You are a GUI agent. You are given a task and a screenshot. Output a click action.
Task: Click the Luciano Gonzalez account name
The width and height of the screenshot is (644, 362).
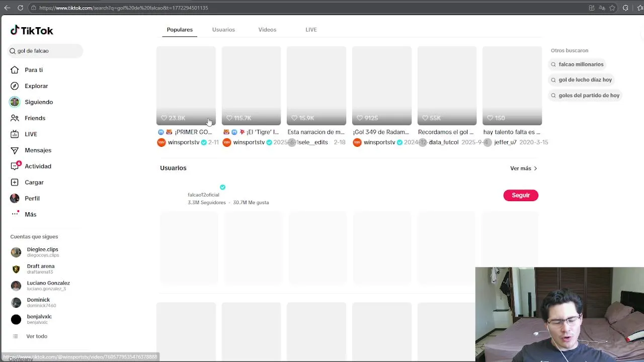(x=48, y=283)
